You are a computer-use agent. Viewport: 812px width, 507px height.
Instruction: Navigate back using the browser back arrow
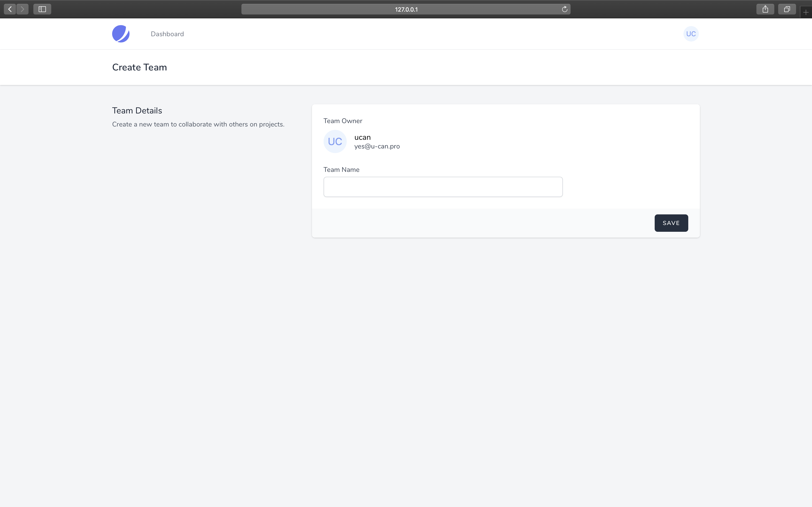(9, 9)
